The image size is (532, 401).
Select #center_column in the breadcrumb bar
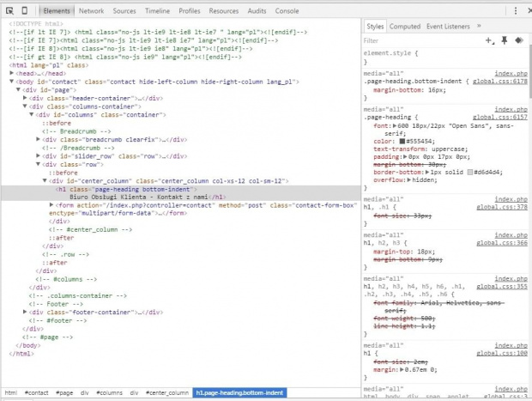(166, 392)
